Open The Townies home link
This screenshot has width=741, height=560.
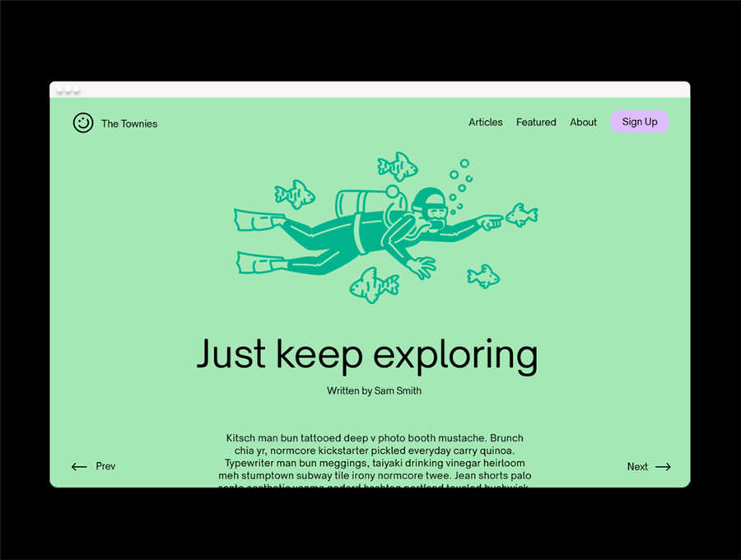click(x=129, y=124)
